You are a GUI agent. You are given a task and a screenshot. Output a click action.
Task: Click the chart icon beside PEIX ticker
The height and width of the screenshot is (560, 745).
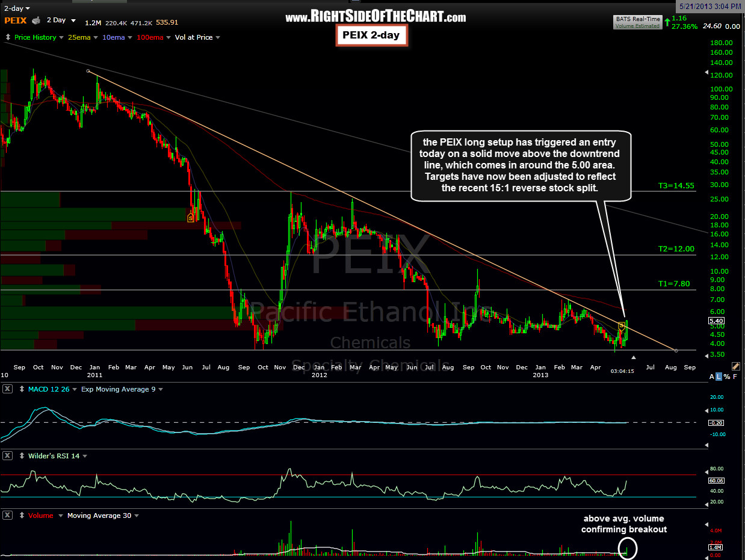pyautogui.click(x=36, y=20)
